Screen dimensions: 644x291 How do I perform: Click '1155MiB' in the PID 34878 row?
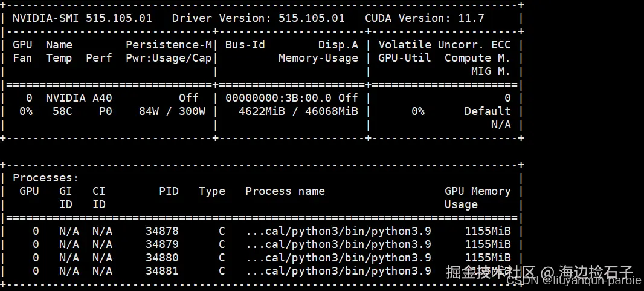click(x=488, y=231)
